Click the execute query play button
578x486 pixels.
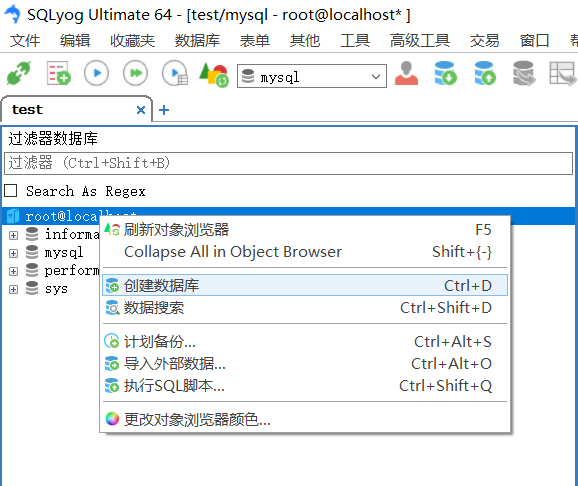pos(97,73)
